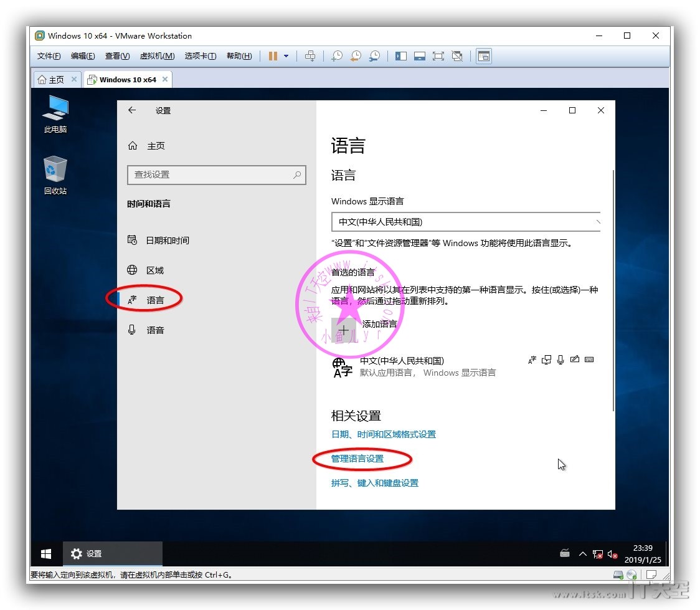Toggle the thumbnail bar in VMware
The image size is (700, 610).
(420, 56)
